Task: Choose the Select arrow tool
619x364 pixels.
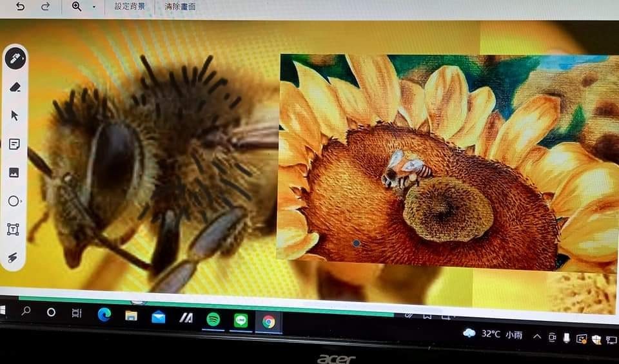Action: tap(15, 115)
